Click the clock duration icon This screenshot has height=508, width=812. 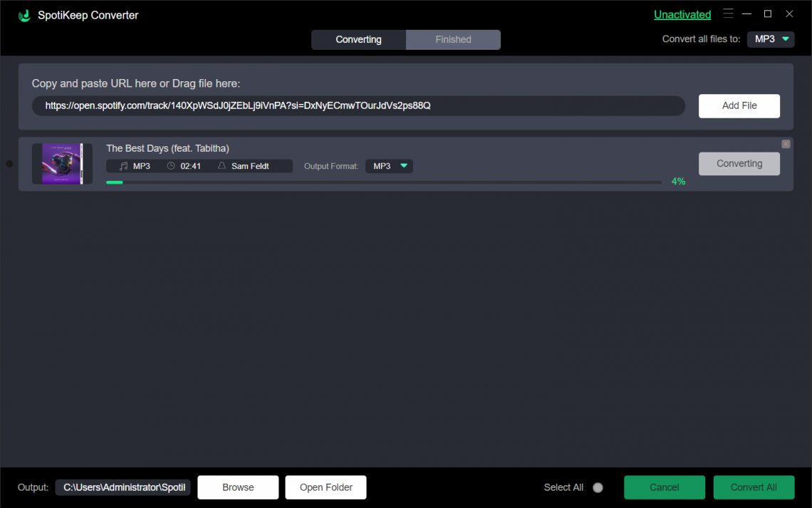(x=170, y=165)
